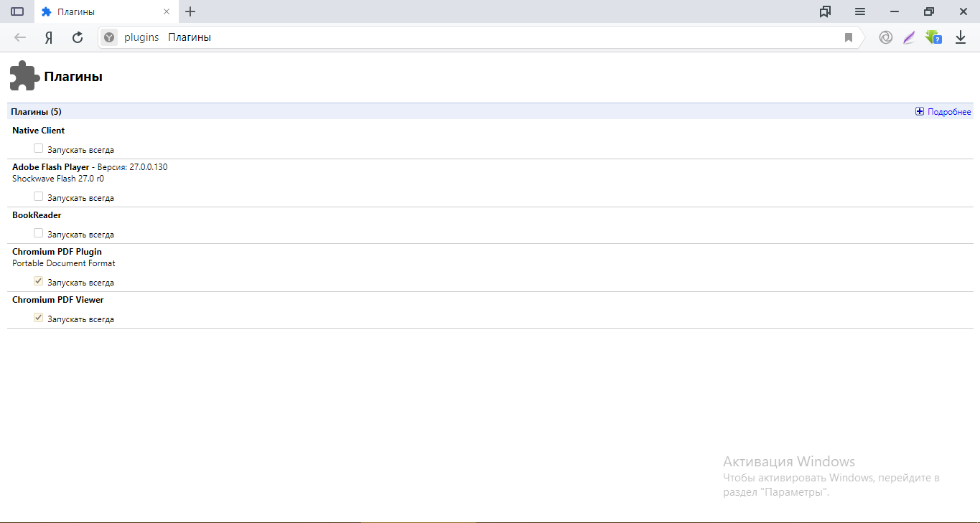Enable always run for Adobe Flash Player

click(39, 197)
